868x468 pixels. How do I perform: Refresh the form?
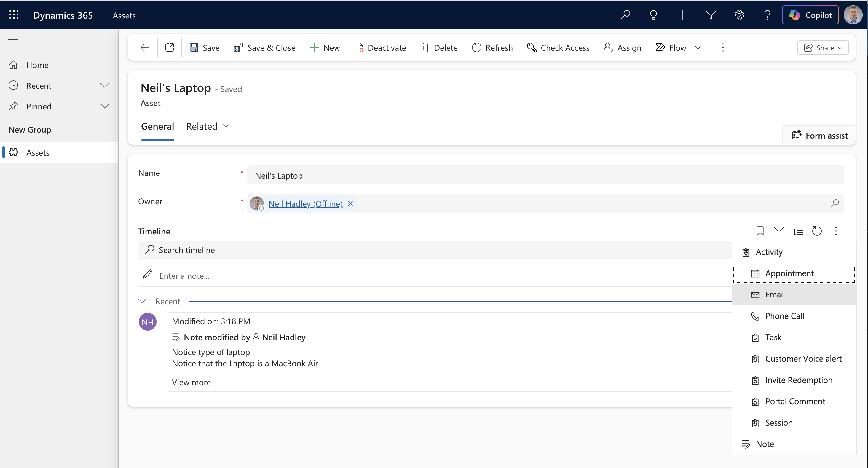click(x=492, y=47)
